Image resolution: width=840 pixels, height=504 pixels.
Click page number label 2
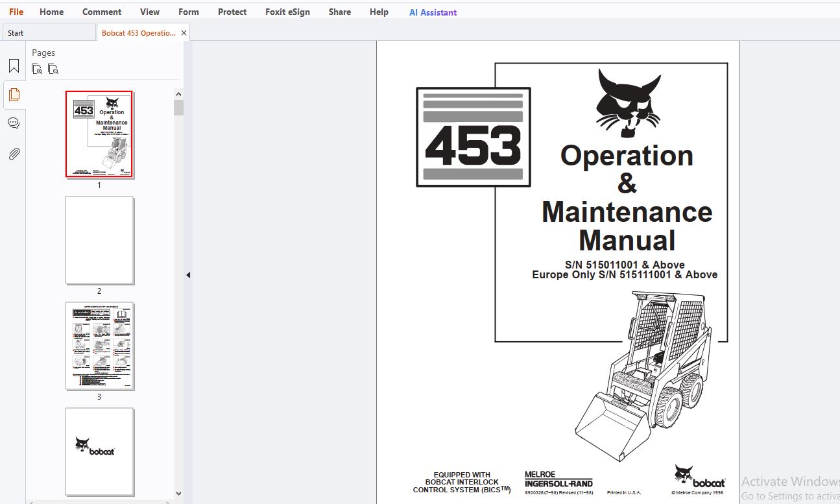click(99, 291)
